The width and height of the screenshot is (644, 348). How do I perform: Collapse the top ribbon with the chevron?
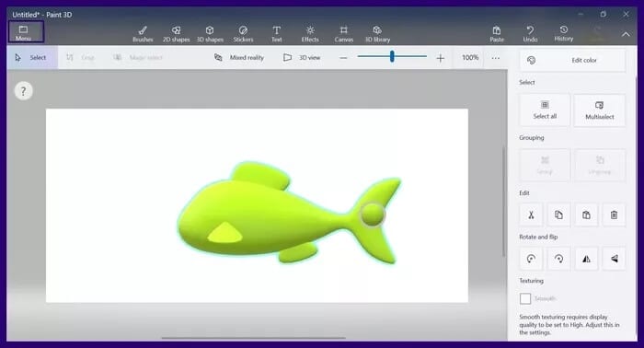[x=626, y=34]
